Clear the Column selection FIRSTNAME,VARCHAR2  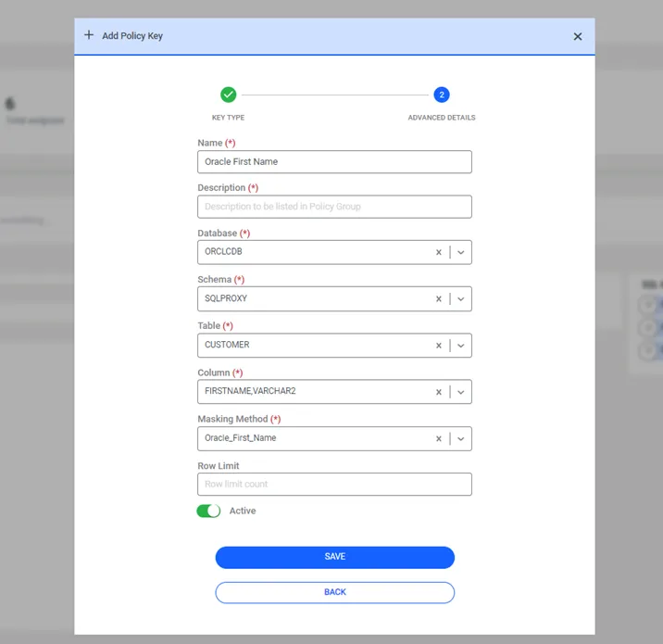(439, 392)
